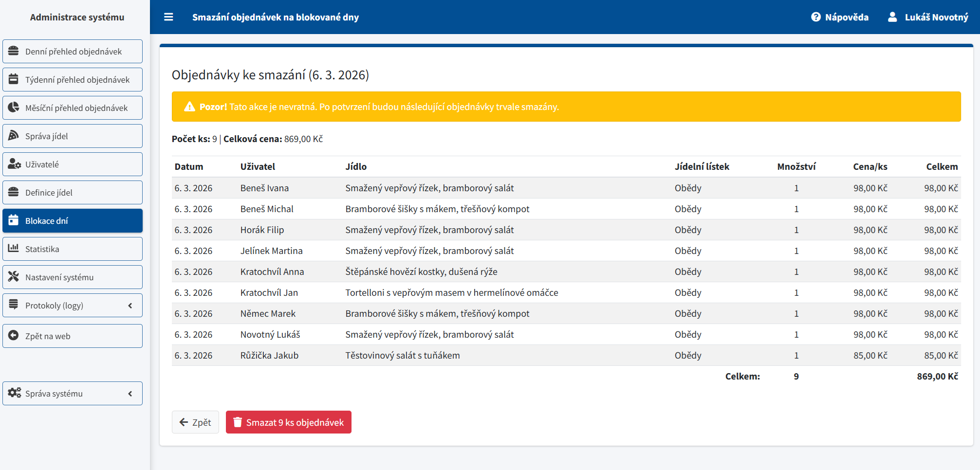Select Blokace dní menu item
This screenshot has height=470, width=980.
(73, 221)
